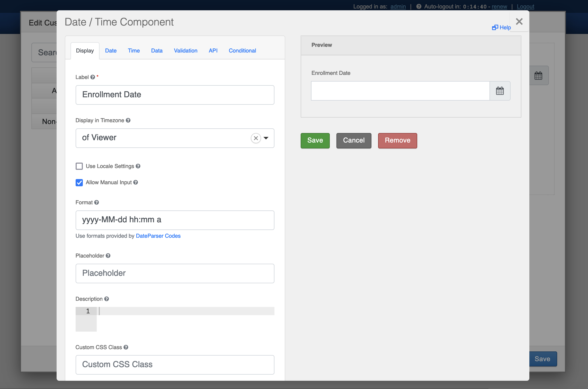Image resolution: width=588 pixels, height=389 pixels.
Task: Enable Use Locale Settings checkbox
Action: [79, 166]
